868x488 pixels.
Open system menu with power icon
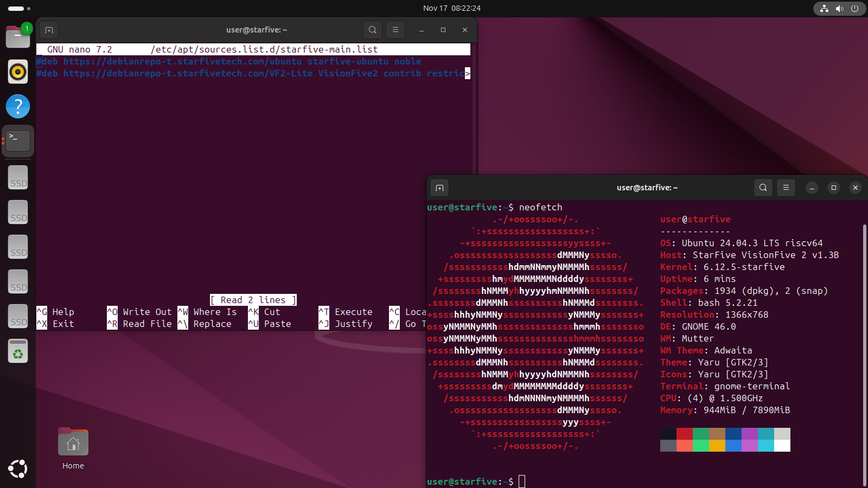854,8
